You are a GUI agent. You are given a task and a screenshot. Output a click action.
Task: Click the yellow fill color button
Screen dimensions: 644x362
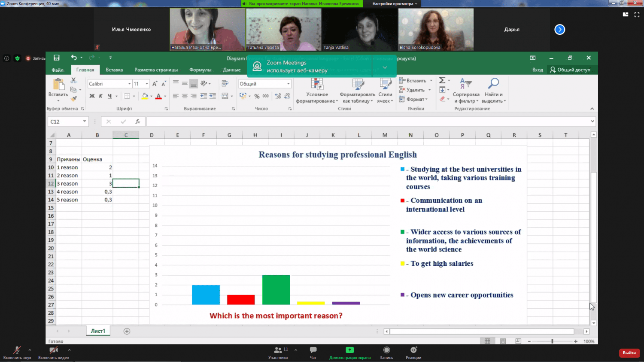pyautogui.click(x=145, y=96)
